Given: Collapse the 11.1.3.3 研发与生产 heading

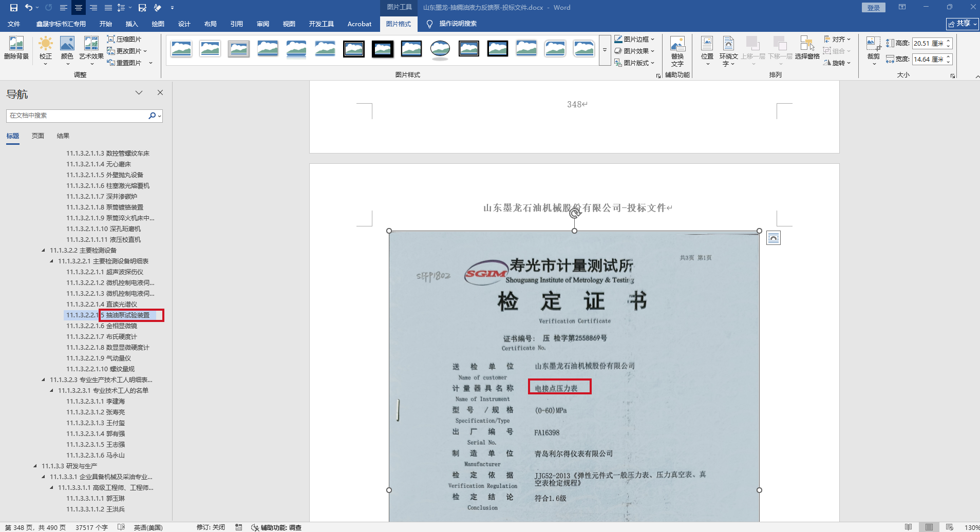Looking at the screenshot, I should click(35, 466).
